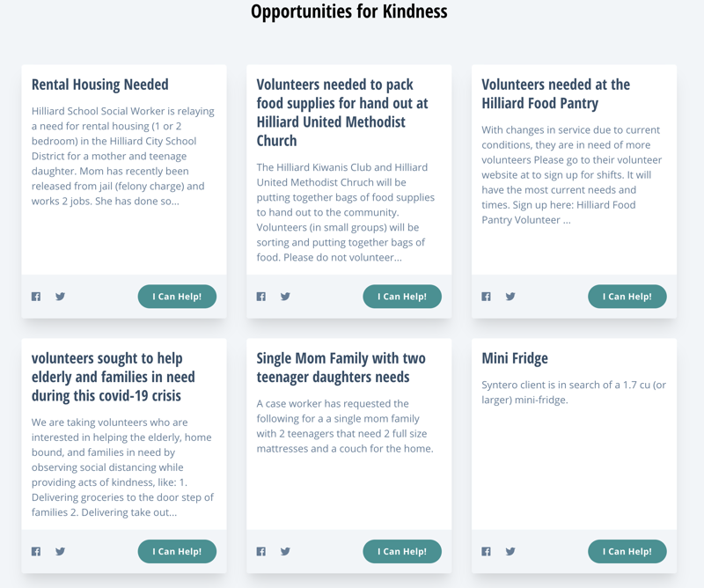Tweet the Single Mom Family needs card

coord(285,551)
